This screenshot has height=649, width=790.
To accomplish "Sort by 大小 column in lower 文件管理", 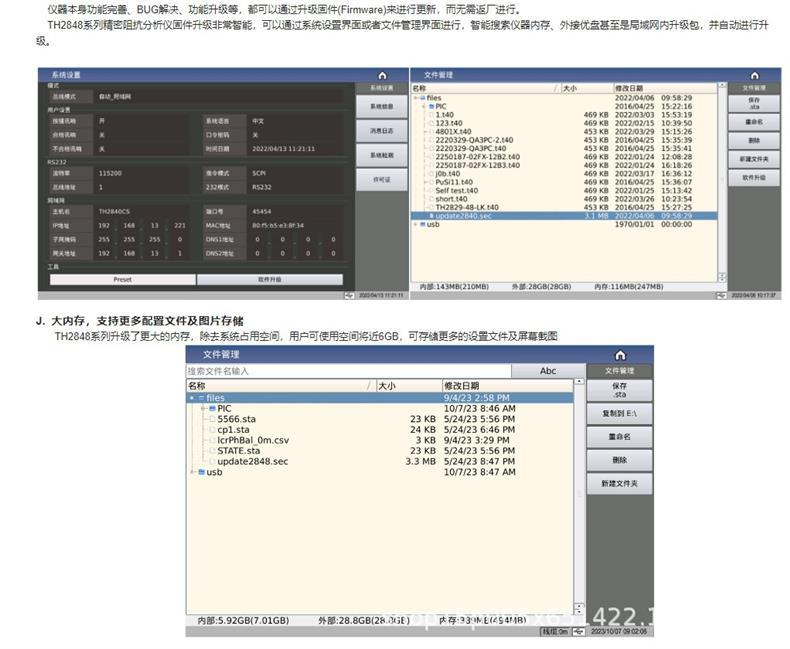I will click(x=409, y=386).
